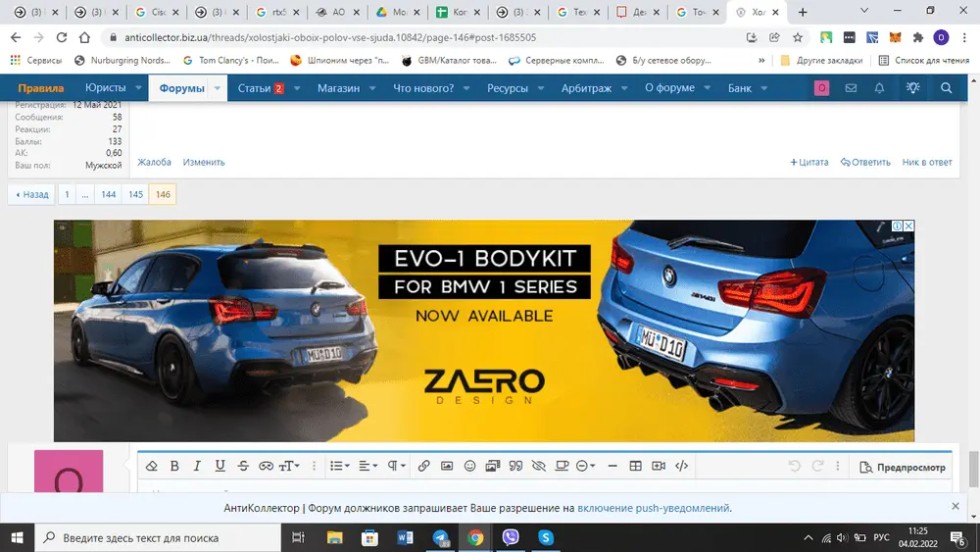Viewport: 980px width, 552px height.
Task: Expand the arrow next to the Магазин menu
Action: coord(375,88)
